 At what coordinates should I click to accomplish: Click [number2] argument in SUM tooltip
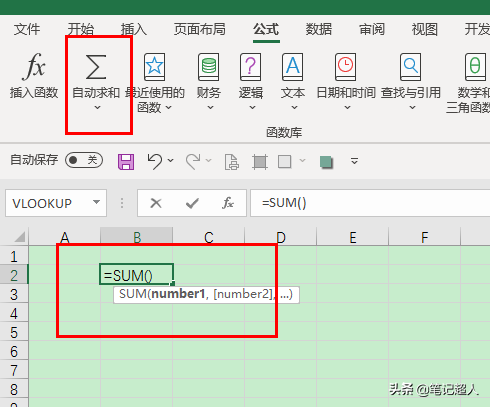(x=243, y=294)
